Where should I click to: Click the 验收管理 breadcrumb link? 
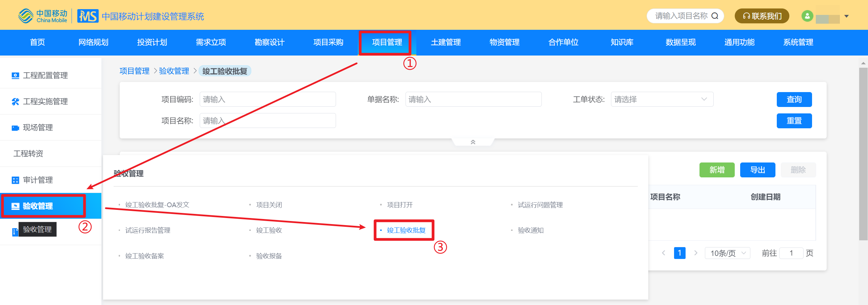[174, 71]
